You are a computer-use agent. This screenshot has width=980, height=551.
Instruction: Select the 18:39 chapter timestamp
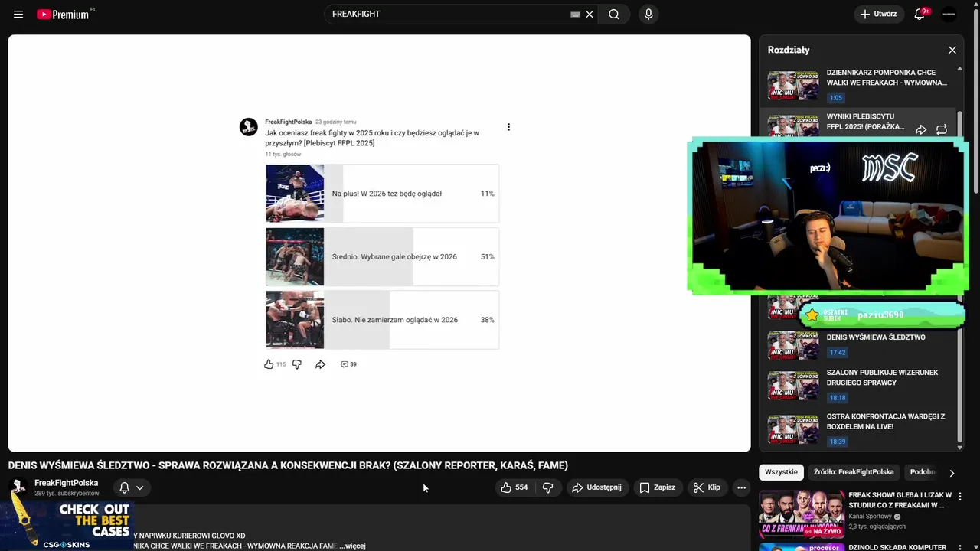click(x=837, y=442)
